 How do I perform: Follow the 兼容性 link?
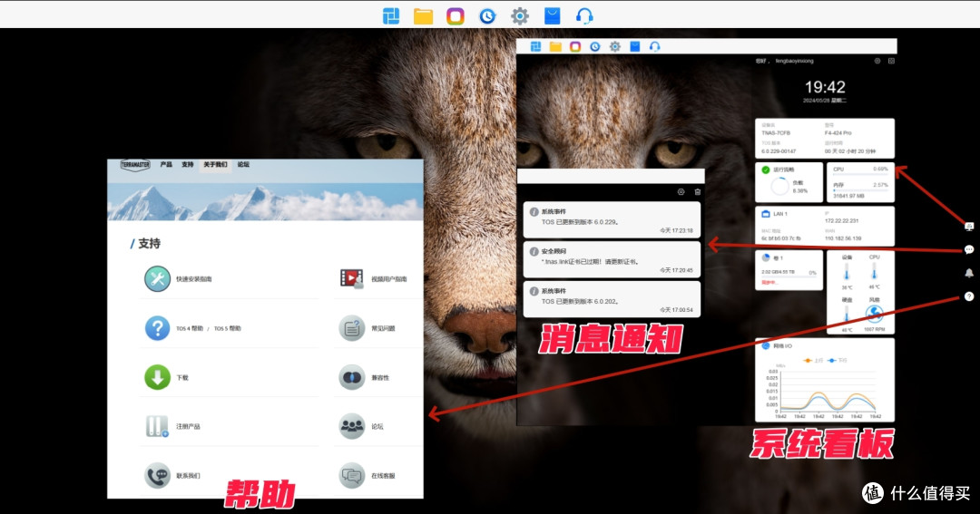(380, 378)
